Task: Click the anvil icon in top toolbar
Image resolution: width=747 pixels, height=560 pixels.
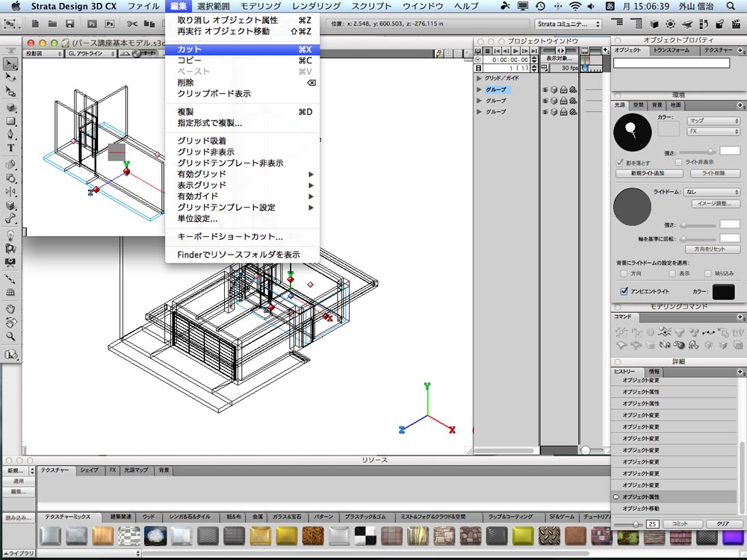Action: click(x=686, y=24)
